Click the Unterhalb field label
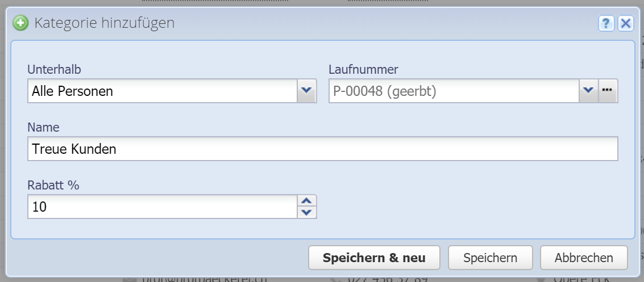644x282 pixels. coord(55,70)
